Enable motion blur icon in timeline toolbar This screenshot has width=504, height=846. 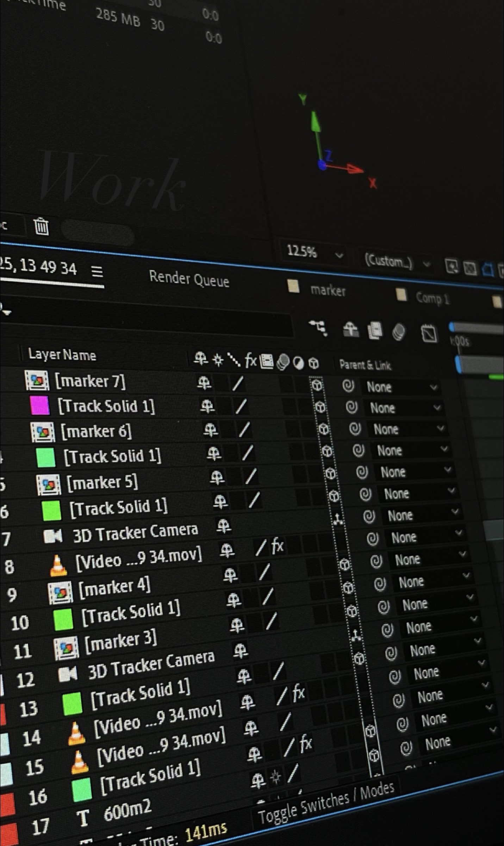[x=398, y=332]
